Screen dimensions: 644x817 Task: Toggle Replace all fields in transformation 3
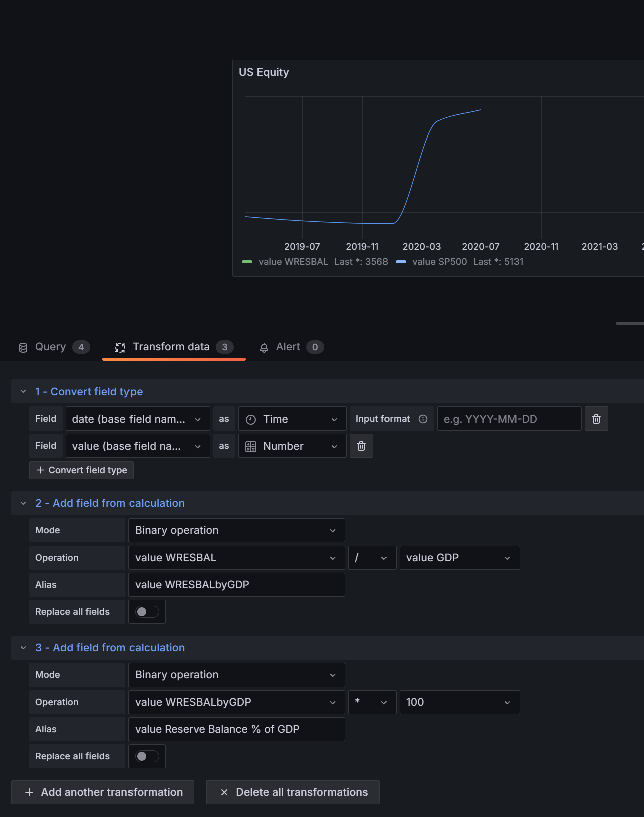(x=147, y=756)
